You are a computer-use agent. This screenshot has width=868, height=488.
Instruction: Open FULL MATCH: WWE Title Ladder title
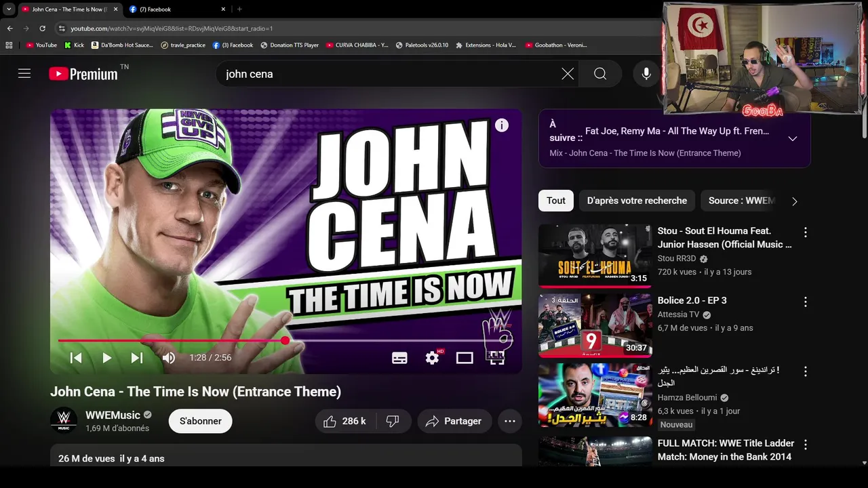pos(725,450)
